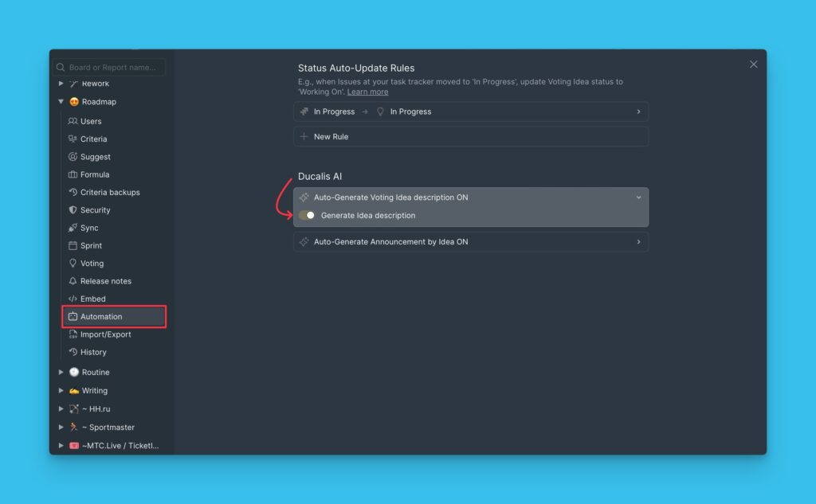816x504 pixels.
Task: Open the Learn more link
Action: pos(367,92)
